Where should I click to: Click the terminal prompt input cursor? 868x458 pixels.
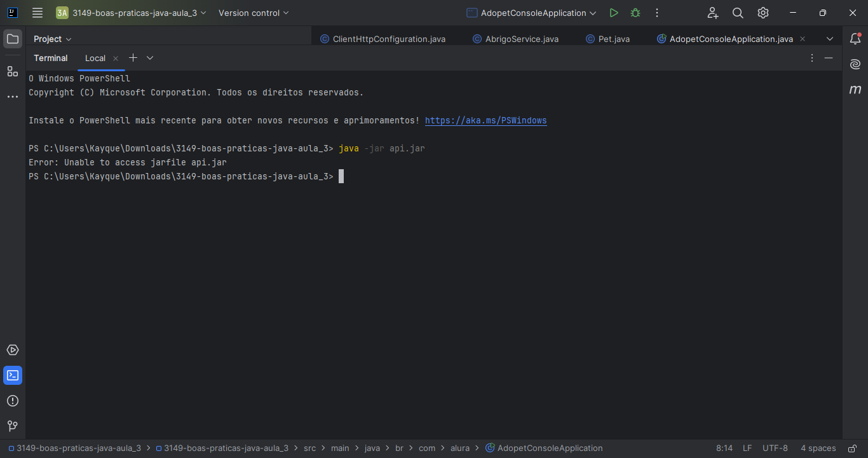pos(341,176)
